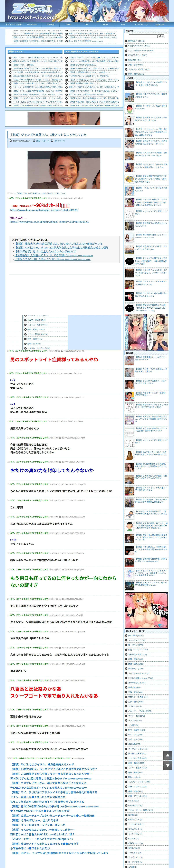Click the 検索 search button

pyautogui.click(x=161, y=36)
